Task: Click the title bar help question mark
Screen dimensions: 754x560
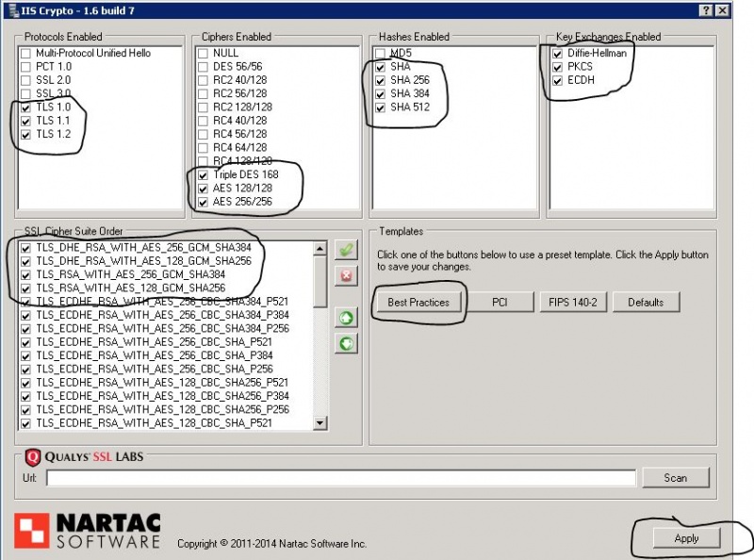Action: click(x=708, y=9)
